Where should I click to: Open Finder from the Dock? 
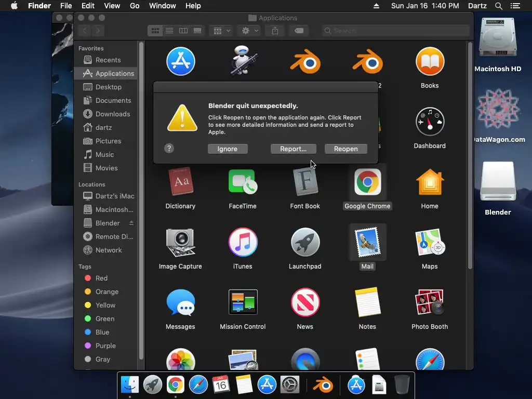coord(129,385)
